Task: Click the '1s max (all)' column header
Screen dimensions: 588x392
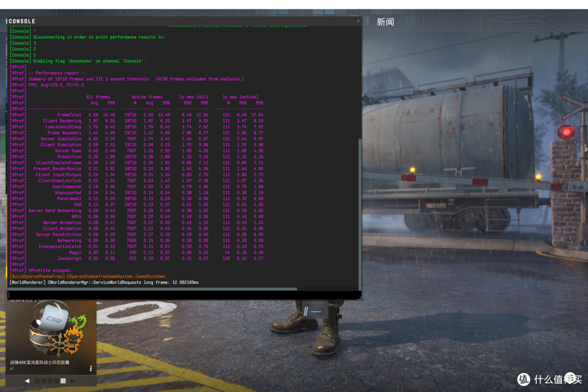Action: click(x=193, y=97)
